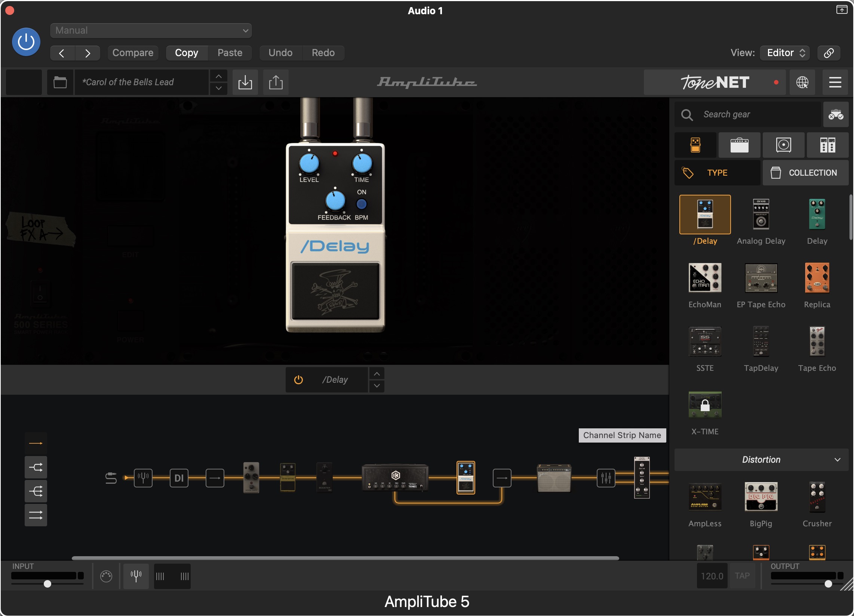Select the AmpLess distortion pedal
Screen dimensions: 854x616
(x=705, y=497)
